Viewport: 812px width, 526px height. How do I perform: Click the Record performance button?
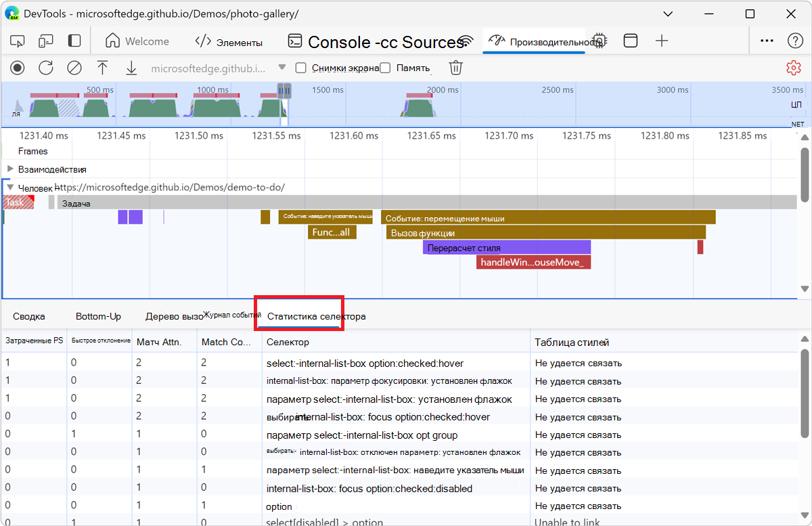(18, 68)
